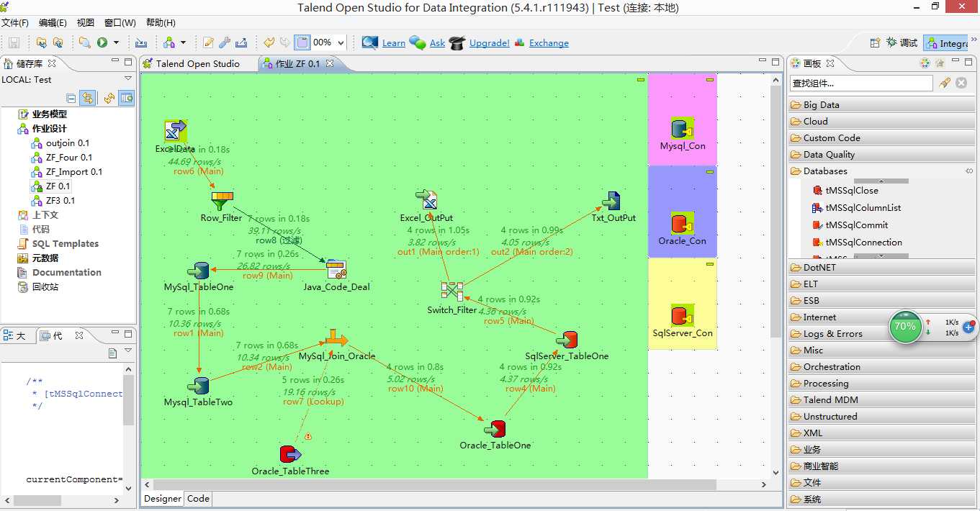Image resolution: width=980 pixels, height=511 pixels.
Task: Open the Learn link
Action: point(393,43)
